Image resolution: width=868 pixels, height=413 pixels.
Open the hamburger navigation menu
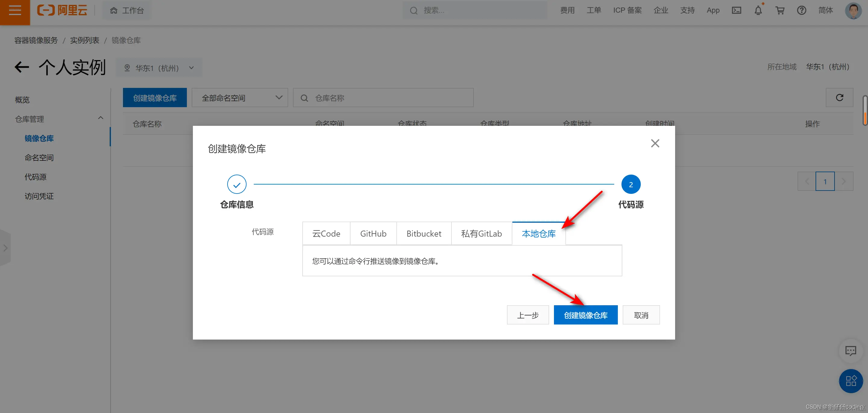pyautogui.click(x=14, y=10)
